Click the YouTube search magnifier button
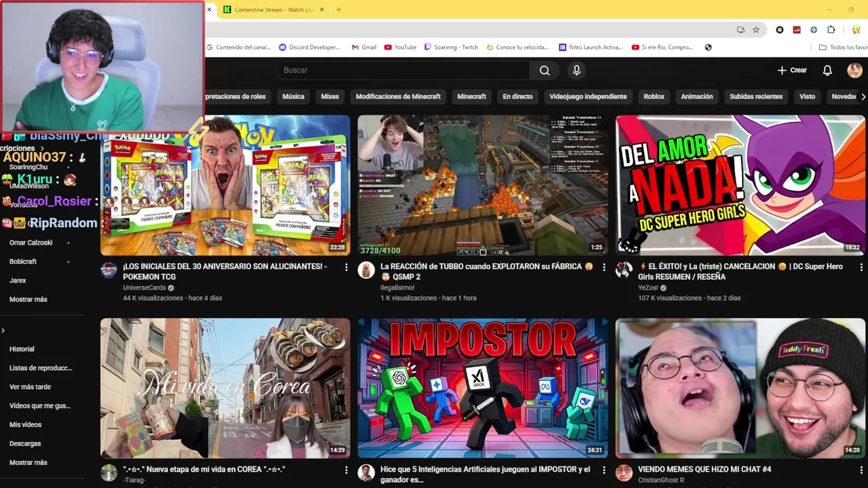The image size is (868, 488). pos(545,70)
